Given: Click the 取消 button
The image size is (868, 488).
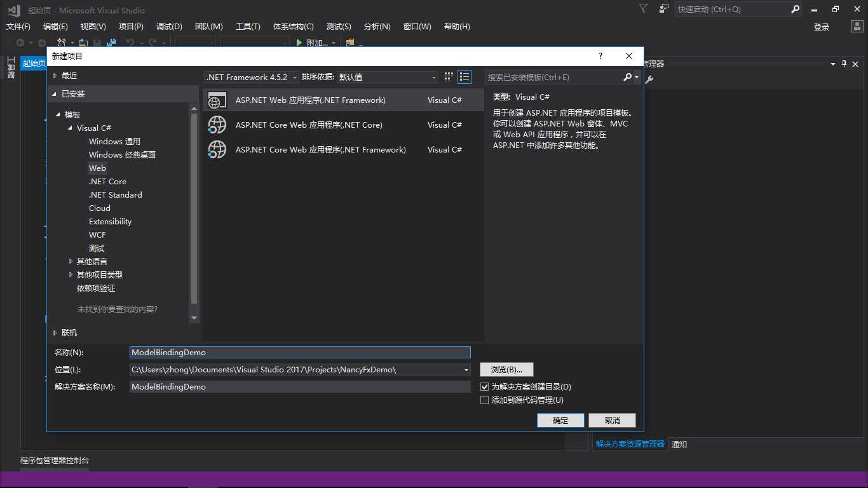Looking at the screenshot, I should [613, 420].
